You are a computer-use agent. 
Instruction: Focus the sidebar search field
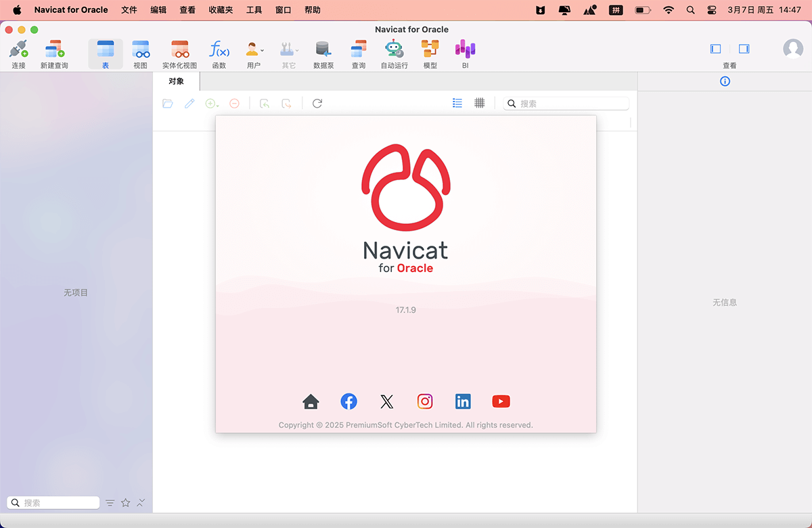pos(53,503)
